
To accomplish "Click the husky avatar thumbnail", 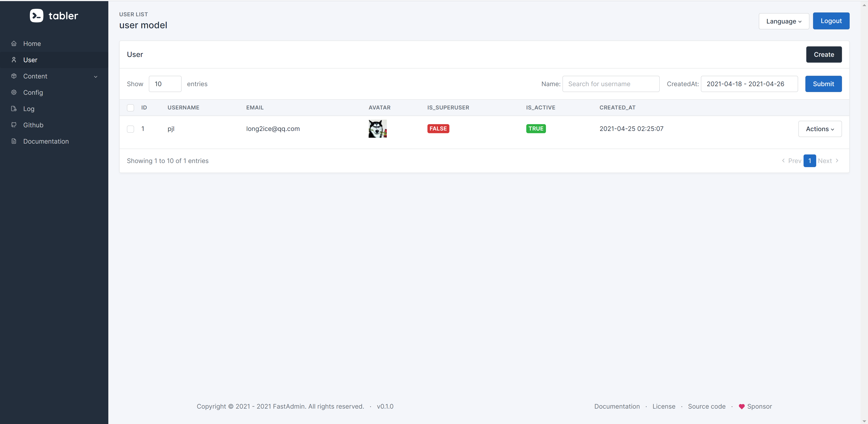I will tap(377, 129).
